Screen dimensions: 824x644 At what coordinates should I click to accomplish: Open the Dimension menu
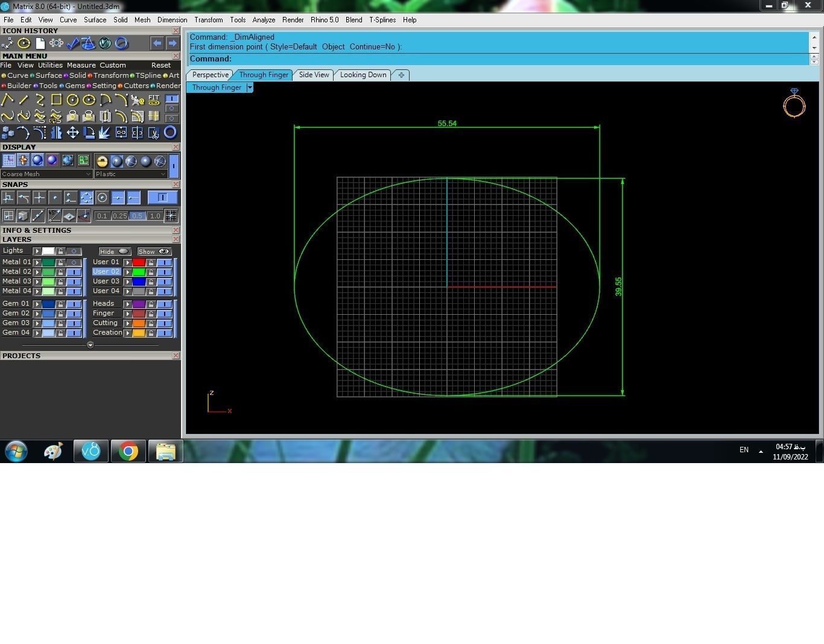[172, 20]
